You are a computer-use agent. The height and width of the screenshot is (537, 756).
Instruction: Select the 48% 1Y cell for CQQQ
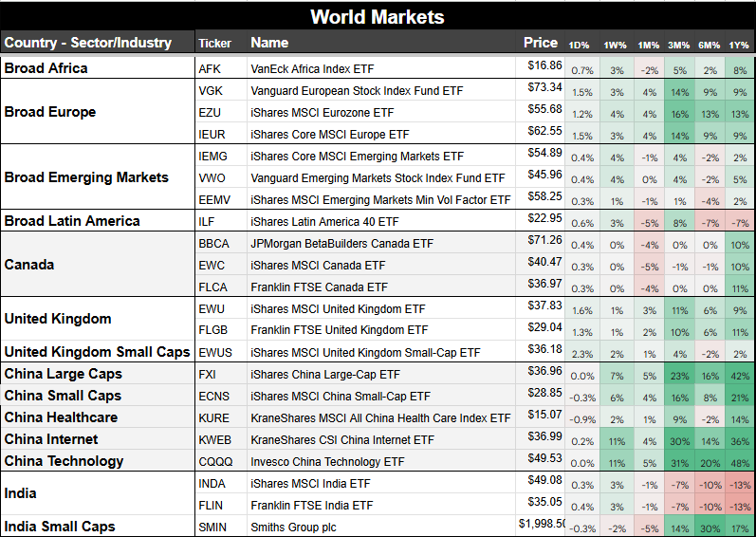click(x=740, y=461)
